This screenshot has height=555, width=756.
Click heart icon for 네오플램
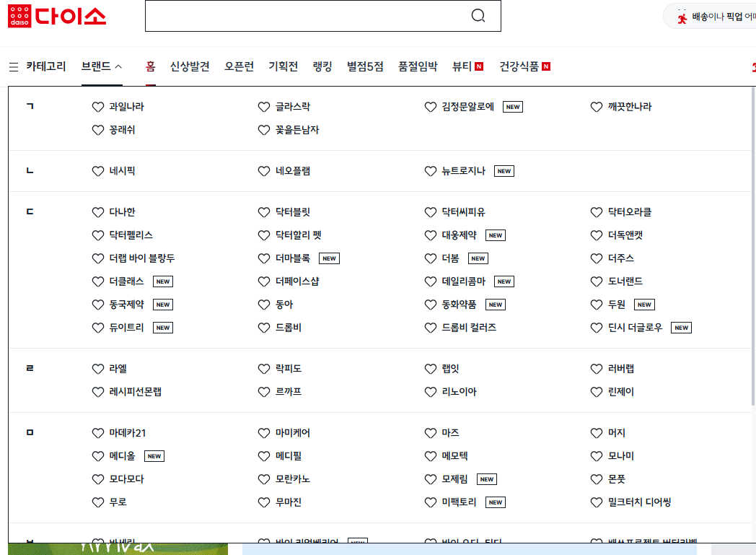pos(264,171)
